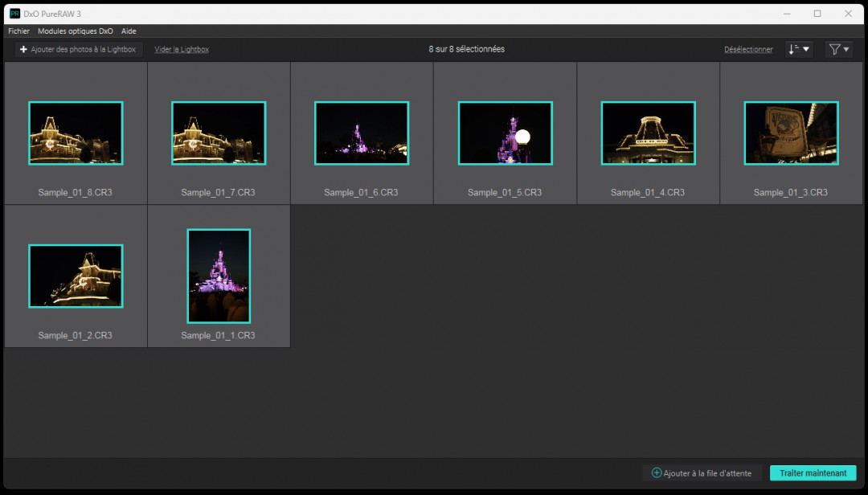Open the Modules optiques DxO menu
The height and width of the screenshot is (495, 868).
click(76, 31)
